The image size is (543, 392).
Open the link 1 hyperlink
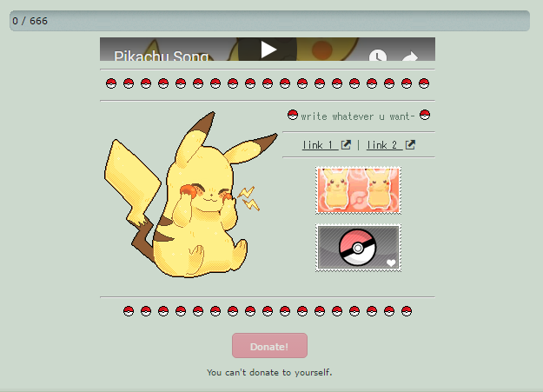click(320, 145)
